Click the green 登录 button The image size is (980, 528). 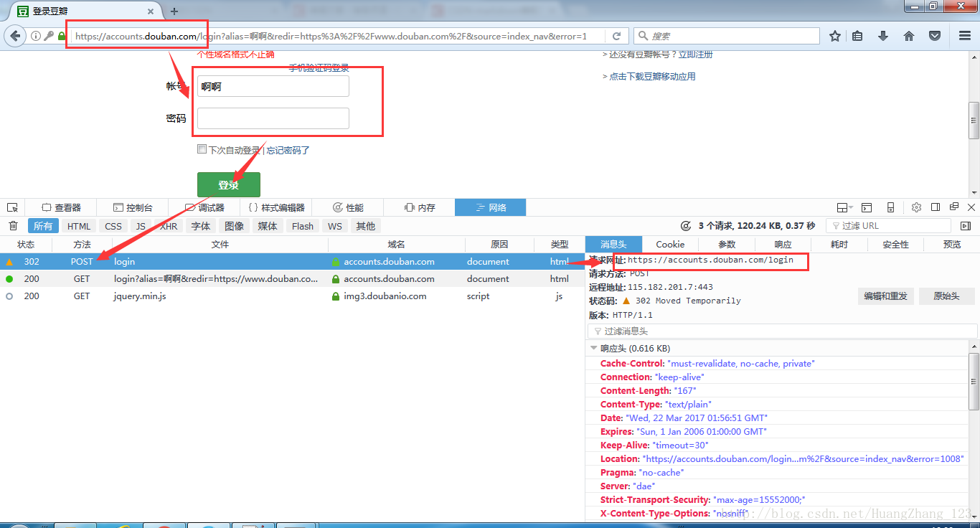pyautogui.click(x=229, y=184)
